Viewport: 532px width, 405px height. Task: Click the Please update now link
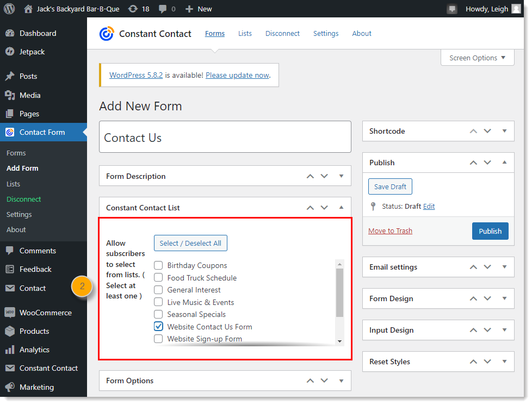click(x=238, y=76)
